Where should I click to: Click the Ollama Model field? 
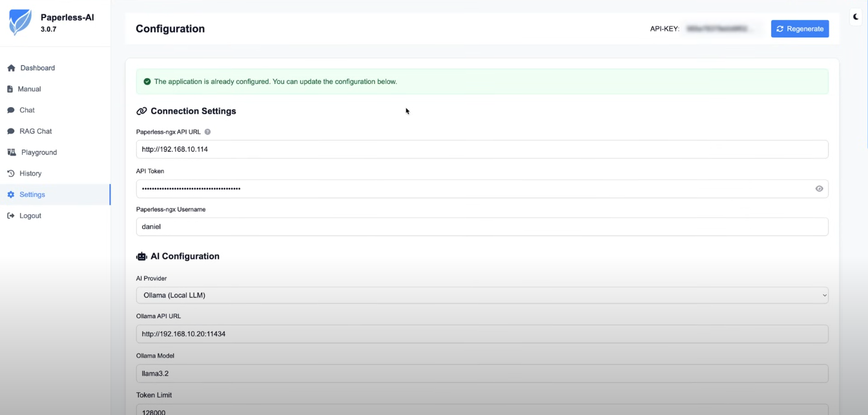(x=482, y=373)
